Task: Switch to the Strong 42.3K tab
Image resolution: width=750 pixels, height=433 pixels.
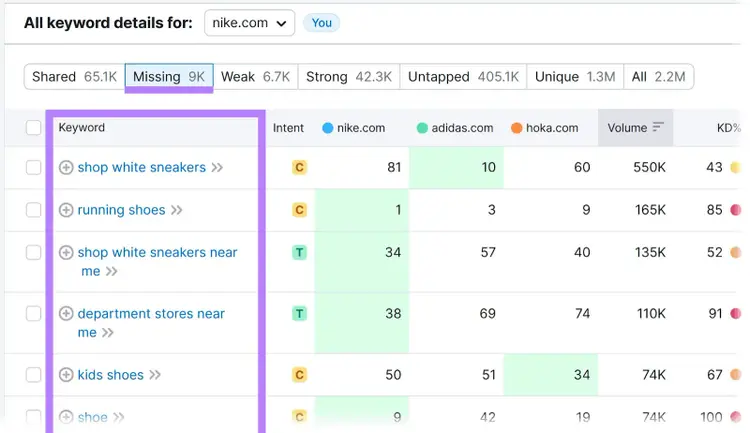Action: (x=349, y=77)
